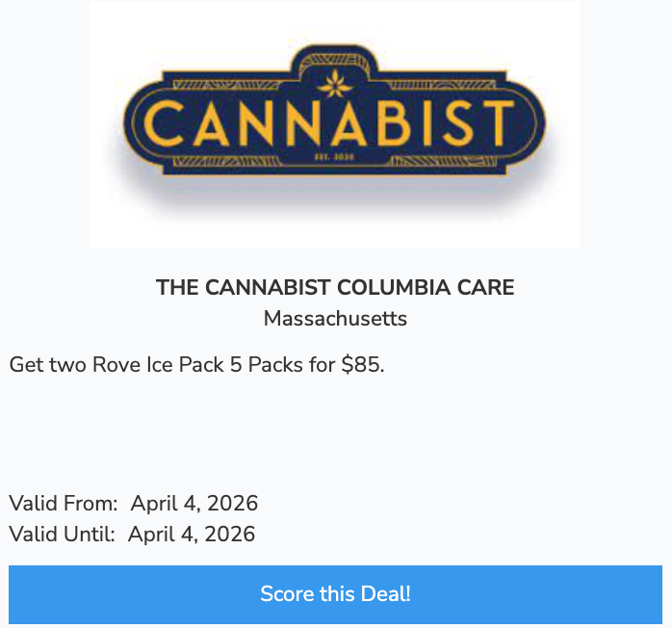Screen dimensions: 672x628
Task: Click the Rove Ice Pack deal description
Action: pyautogui.click(x=196, y=365)
